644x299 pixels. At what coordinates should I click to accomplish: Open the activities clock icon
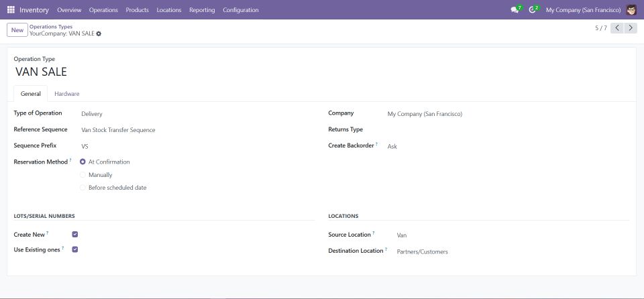point(533,10)
